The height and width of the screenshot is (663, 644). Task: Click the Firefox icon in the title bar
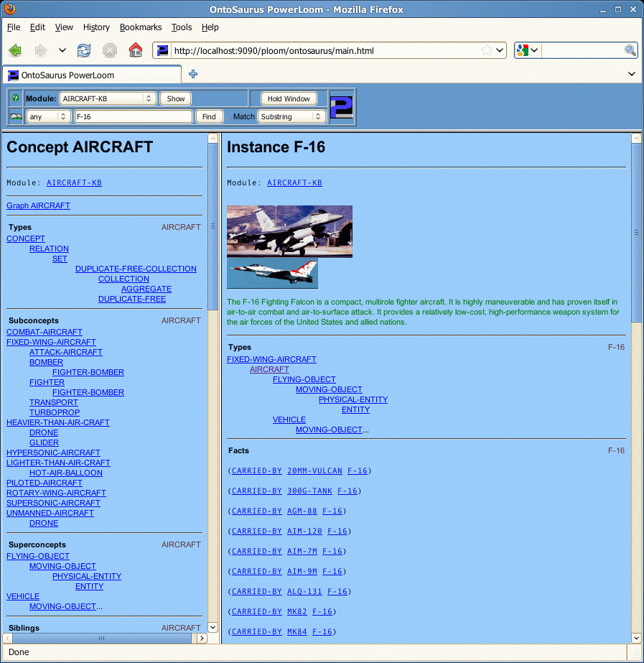[x=10, y=9]
